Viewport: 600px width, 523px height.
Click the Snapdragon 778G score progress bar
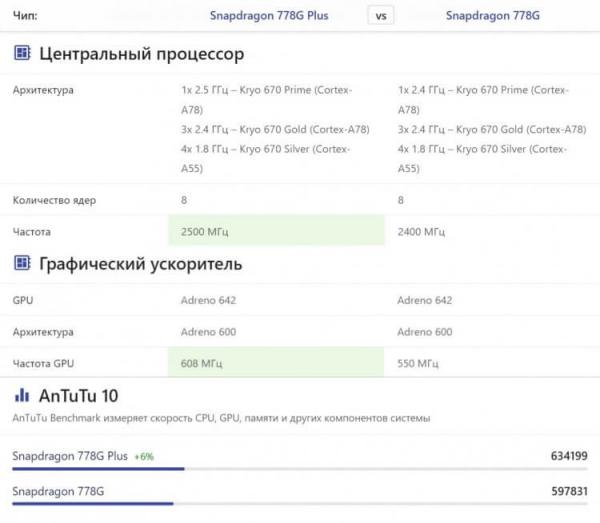[x=300, y=504]
